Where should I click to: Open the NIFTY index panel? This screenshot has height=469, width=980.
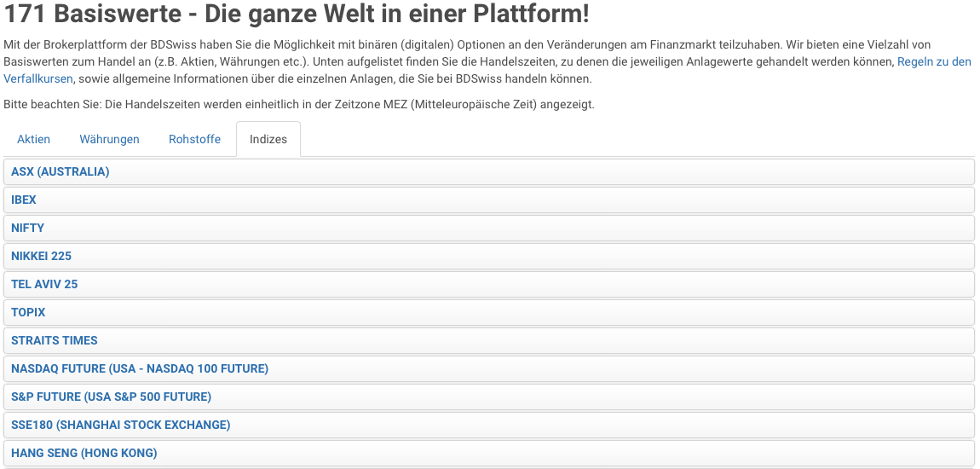(x=489, y=229)
